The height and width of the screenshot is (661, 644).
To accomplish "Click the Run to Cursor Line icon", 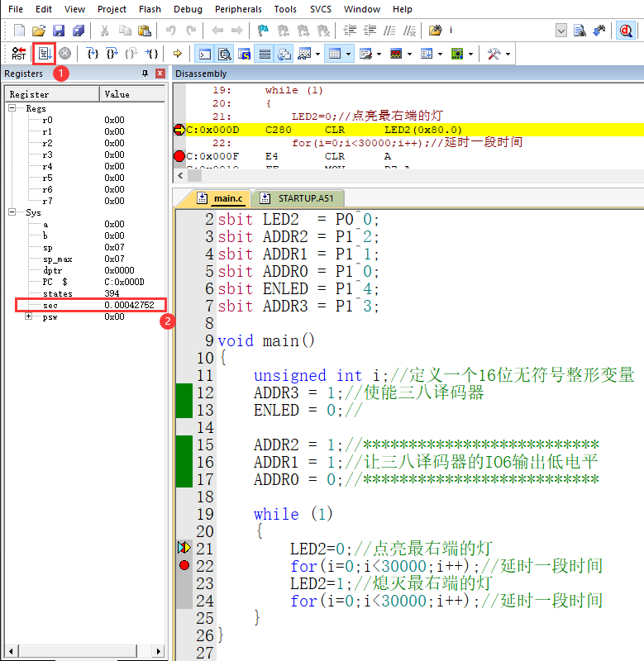I will click(152, 54).
